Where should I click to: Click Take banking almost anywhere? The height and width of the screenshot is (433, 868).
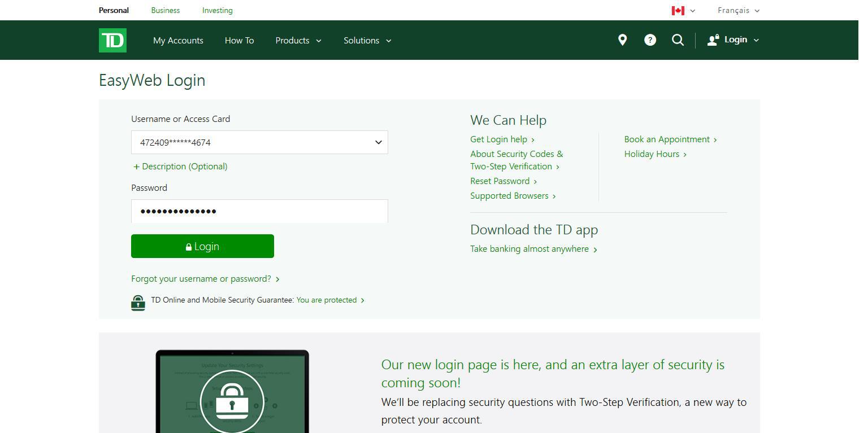pos(529,248)
